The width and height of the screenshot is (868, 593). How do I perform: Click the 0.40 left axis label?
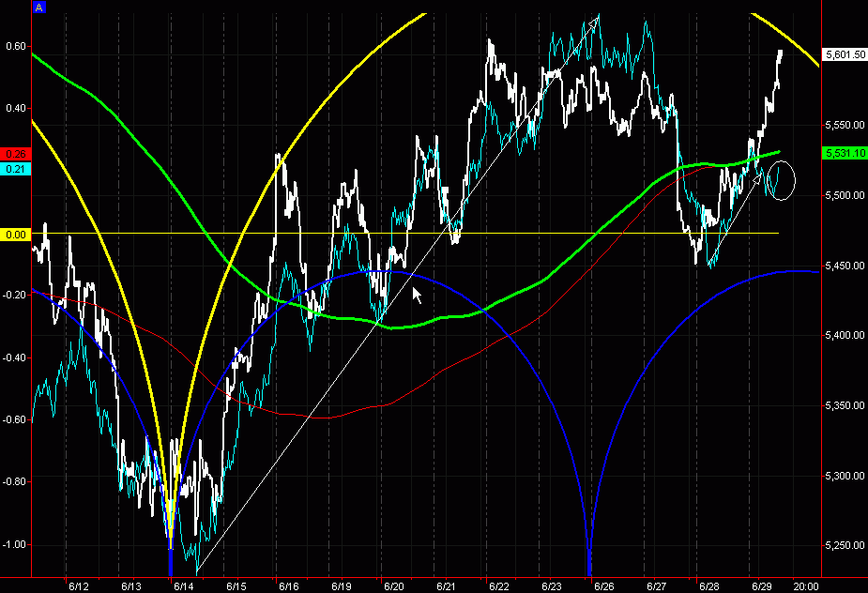point(16,108)
